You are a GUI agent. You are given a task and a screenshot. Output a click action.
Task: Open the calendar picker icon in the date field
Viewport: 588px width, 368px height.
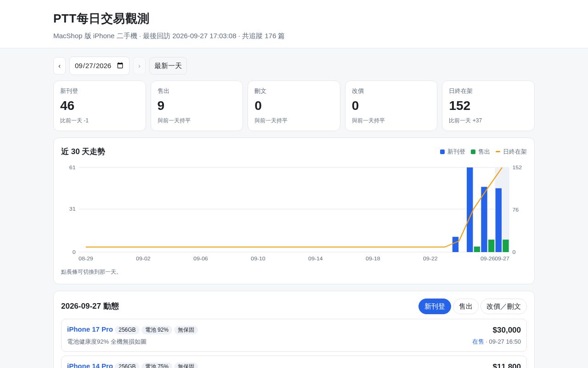click(120, 66)
